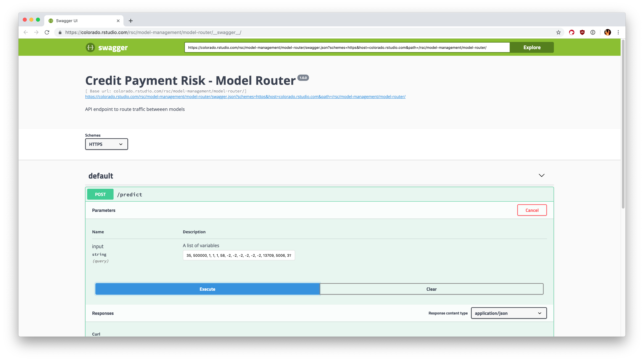Open the 1Password-style circle extension icon
This screenshot has width=644, height=361.
pos(593,32)
